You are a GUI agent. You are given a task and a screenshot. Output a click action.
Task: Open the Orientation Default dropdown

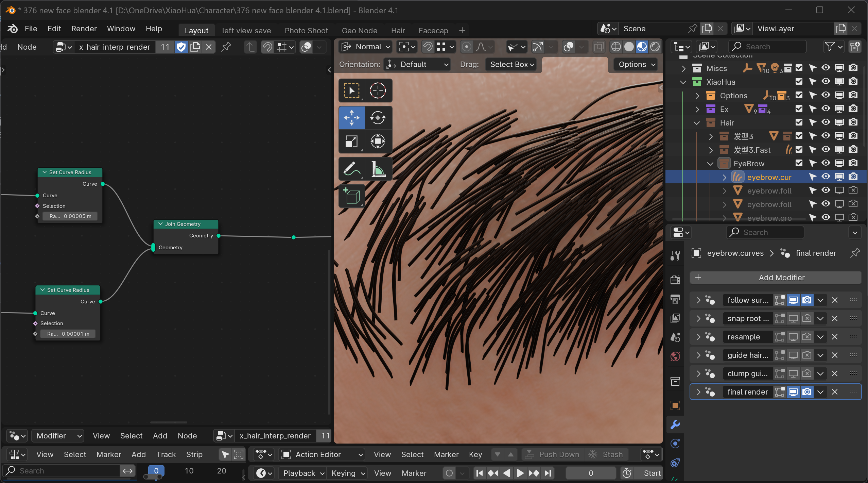[x=417, y=64]
